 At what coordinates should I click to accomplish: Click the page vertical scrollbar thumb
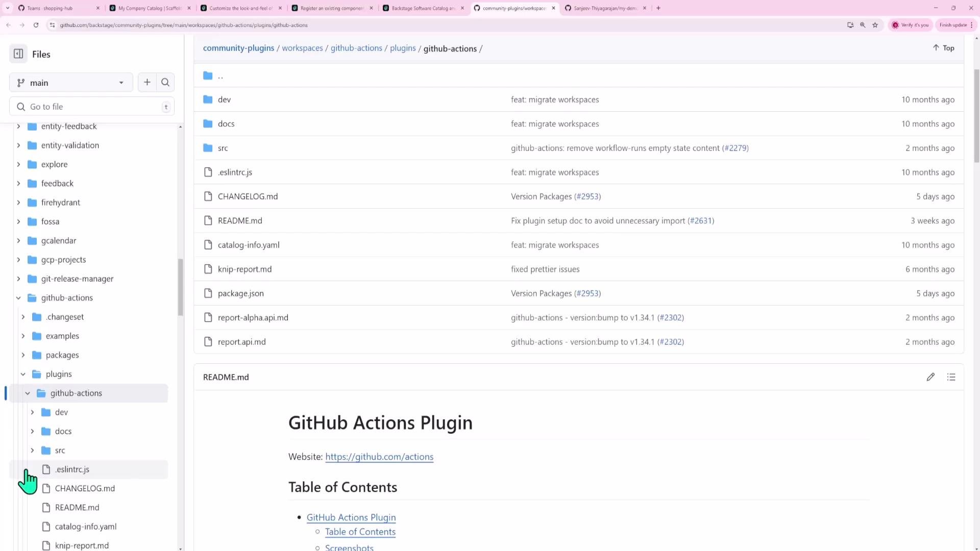(976, 116)
